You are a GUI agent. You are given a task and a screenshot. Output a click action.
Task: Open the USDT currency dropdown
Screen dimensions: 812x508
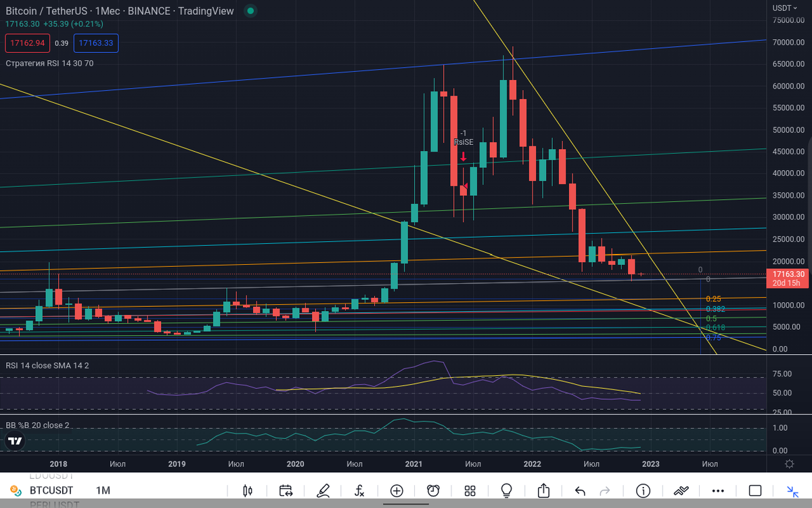tap(785, 7)
